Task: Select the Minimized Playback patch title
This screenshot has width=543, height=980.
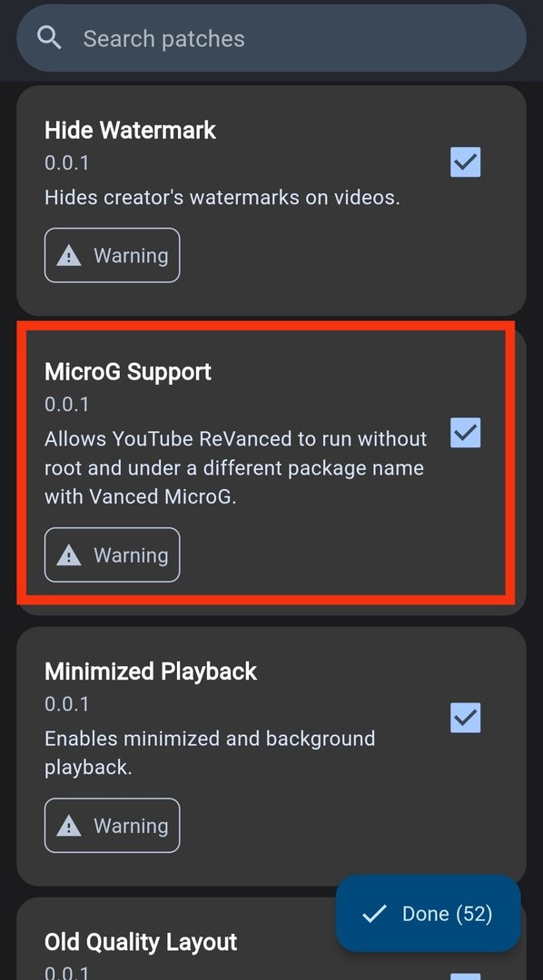Action: click(151, 671)
